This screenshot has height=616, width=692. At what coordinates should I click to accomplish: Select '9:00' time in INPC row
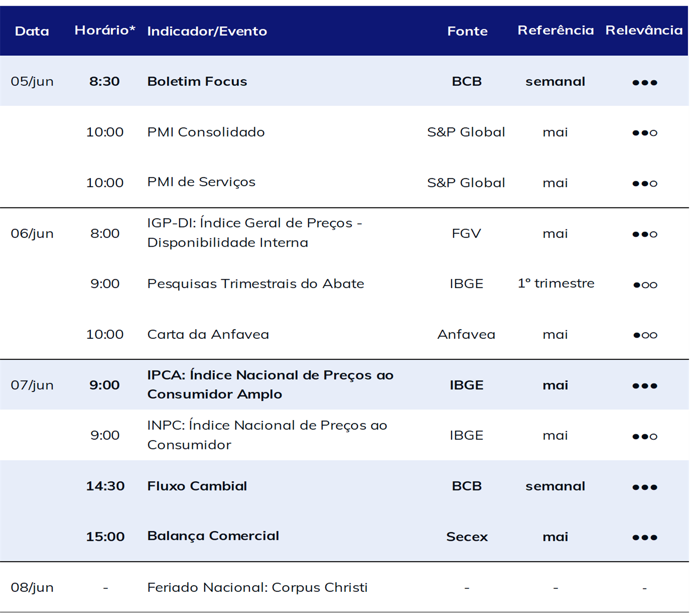[105, 435]
